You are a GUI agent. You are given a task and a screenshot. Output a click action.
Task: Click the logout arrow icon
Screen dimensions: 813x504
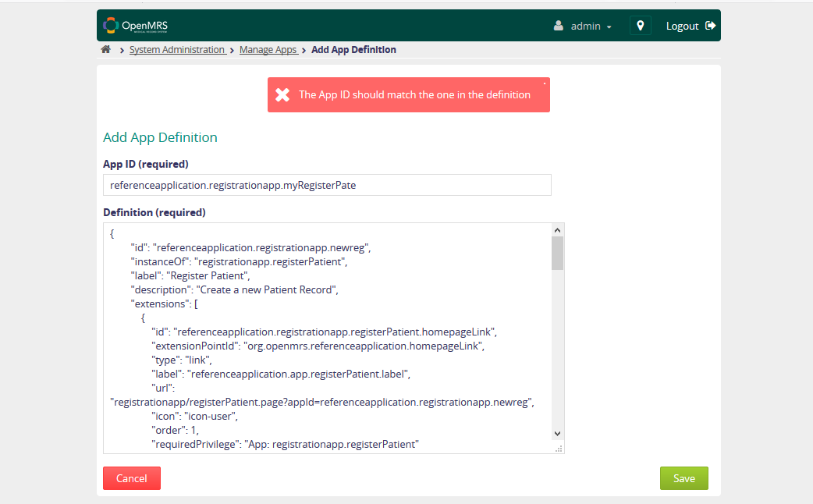point(710,26)
